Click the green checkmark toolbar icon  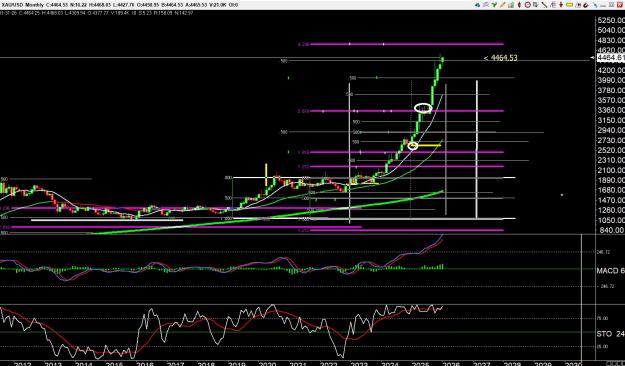[x=494, y=5]
